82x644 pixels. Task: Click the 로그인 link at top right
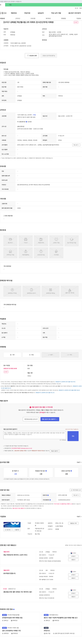(x=76, y=8)
